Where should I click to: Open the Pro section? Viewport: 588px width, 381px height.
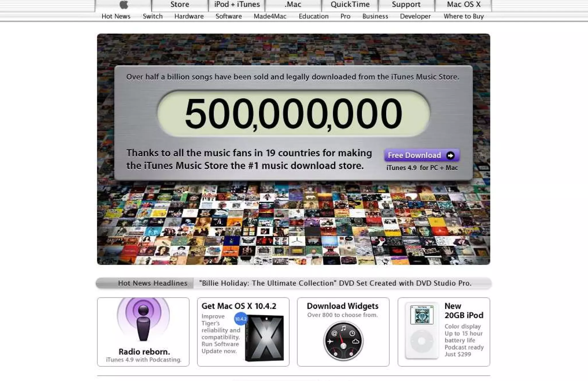(x=345, y=16)
